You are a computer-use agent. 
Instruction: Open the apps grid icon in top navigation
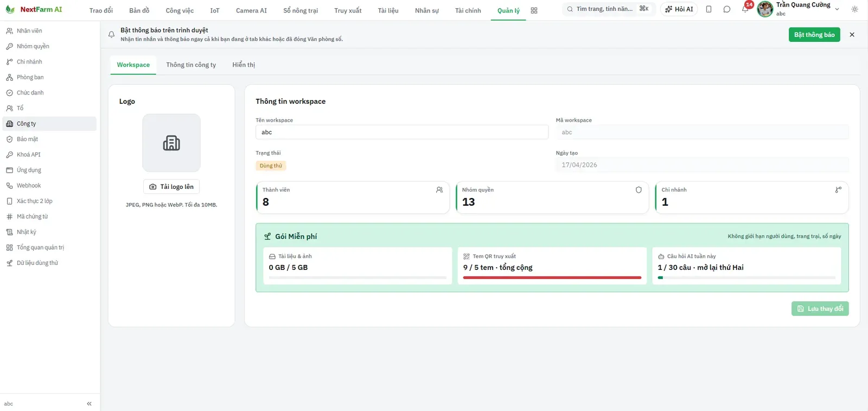534,10
